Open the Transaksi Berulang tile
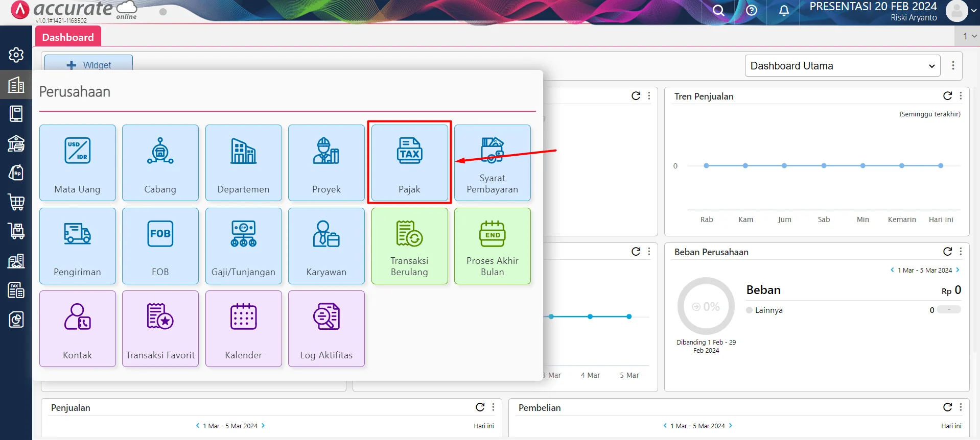Viewport: 980px width, 440px height. click(x=409, y=246)
